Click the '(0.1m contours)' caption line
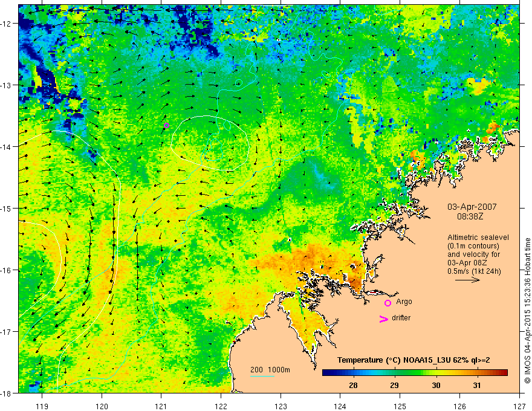Viewport: 532px width, 411px height. [473, 246]
